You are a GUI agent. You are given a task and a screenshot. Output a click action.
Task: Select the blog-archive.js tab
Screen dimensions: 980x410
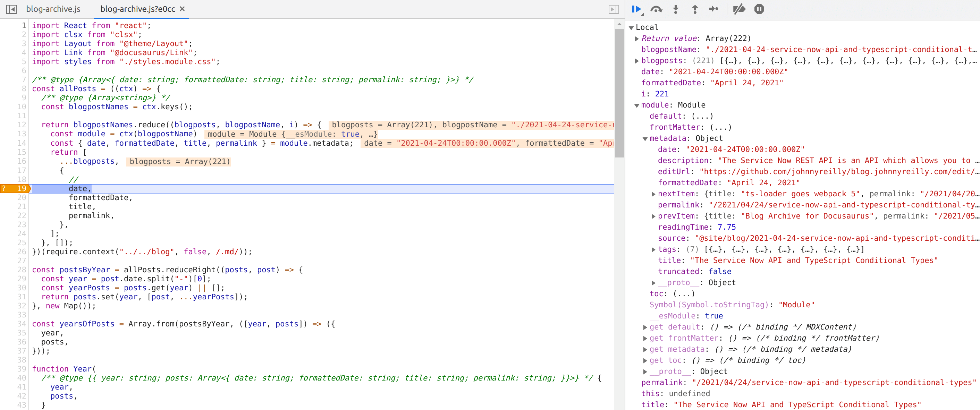point(53,8)
